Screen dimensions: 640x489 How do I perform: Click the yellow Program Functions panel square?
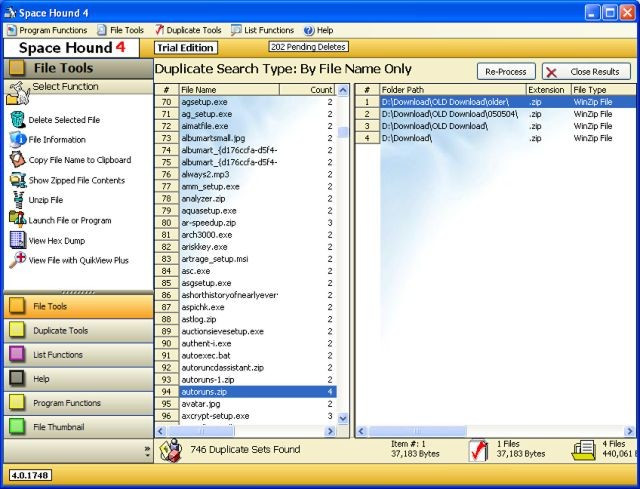click(17, 402)
